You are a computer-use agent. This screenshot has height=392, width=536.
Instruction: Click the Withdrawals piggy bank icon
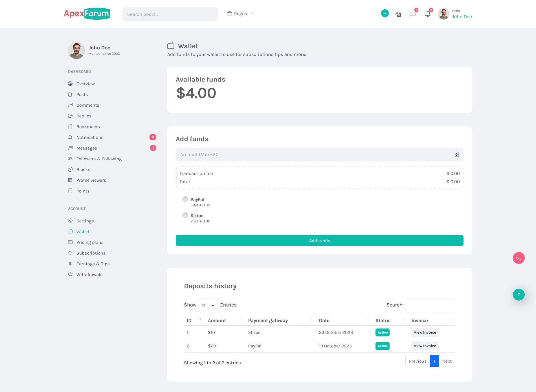[x=70, y=274]
